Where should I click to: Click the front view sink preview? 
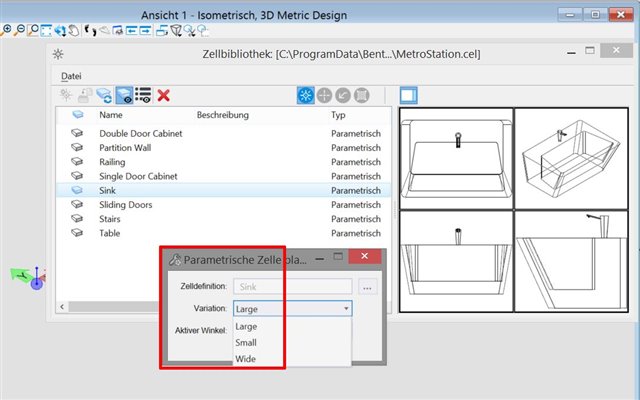[456, 261]
